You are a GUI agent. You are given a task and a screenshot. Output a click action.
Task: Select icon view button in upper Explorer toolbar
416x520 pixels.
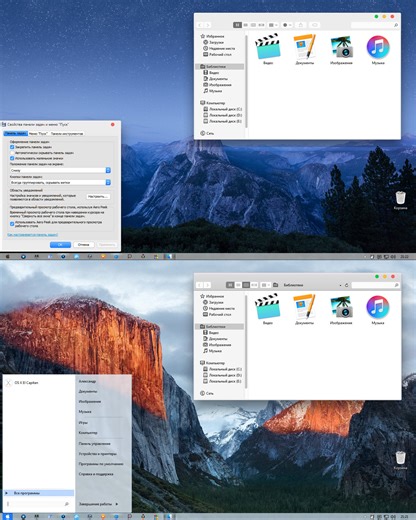point(237,25)
